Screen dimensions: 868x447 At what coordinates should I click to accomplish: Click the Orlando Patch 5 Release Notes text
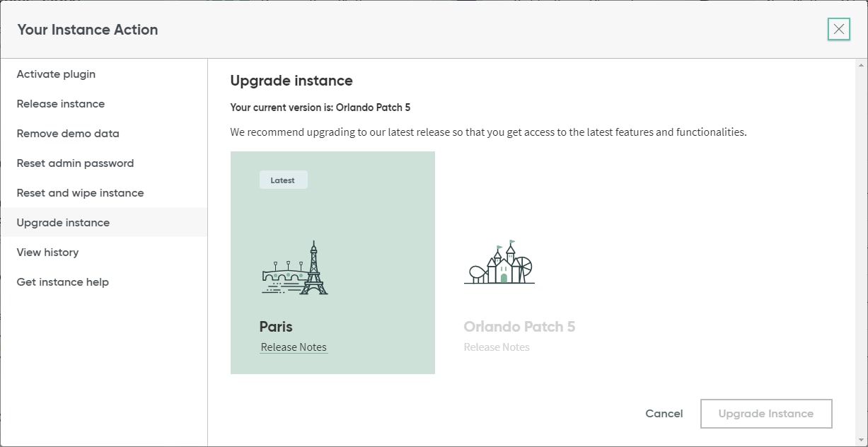[497, 347]
